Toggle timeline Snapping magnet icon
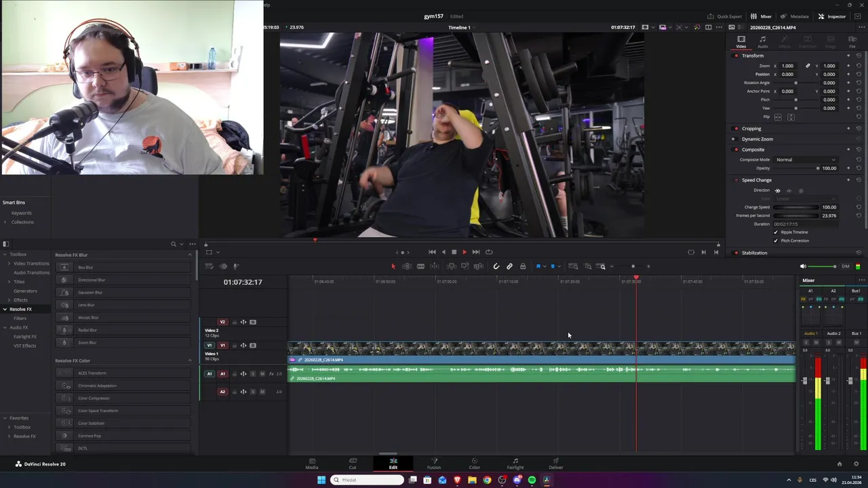This screenshot has height=488, width=868. click(496, 266)
